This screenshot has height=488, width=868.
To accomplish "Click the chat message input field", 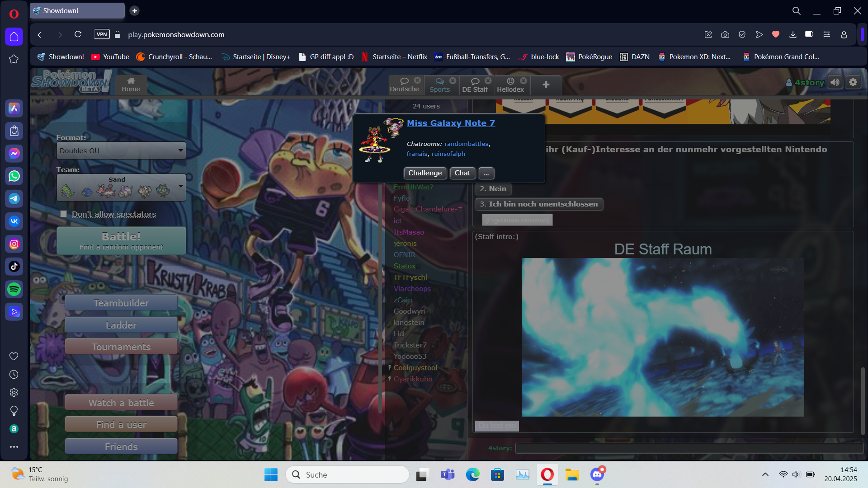I will click(x=689, y=448).
